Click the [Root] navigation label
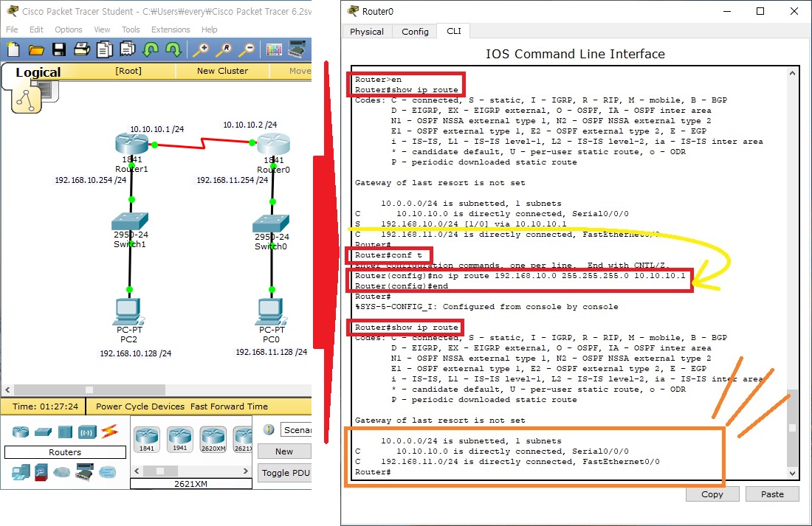 (128, 71)
